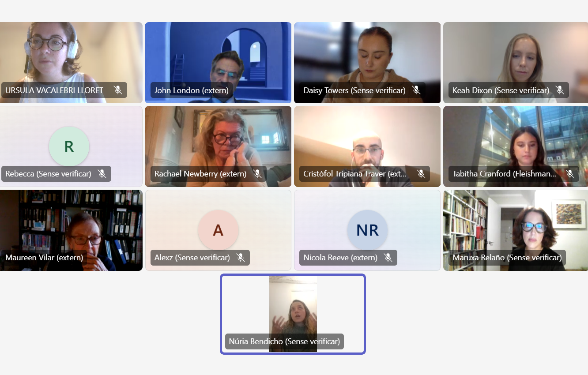The width and height of the screenshot is (588, 375).
Task: Select Rebecca's R avatar circle
Action: coord(69,146)
